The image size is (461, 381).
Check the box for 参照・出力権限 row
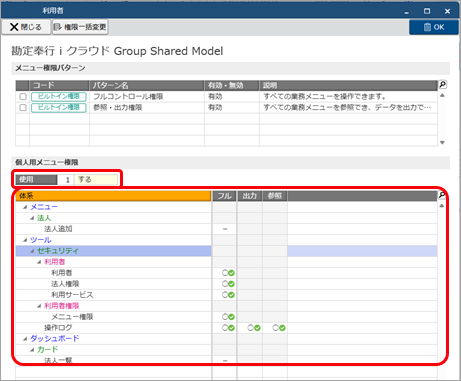pos(23,108)
